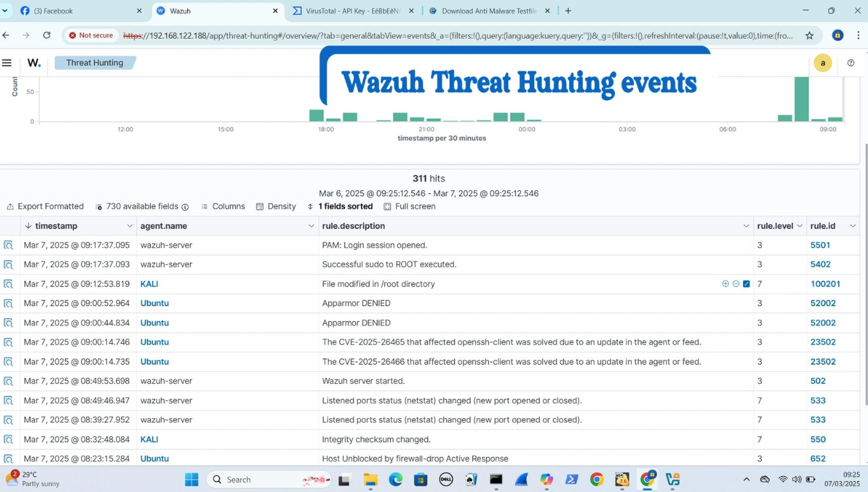
Task: Open rule id 100201 link
Action: click(x=825, y=284)
